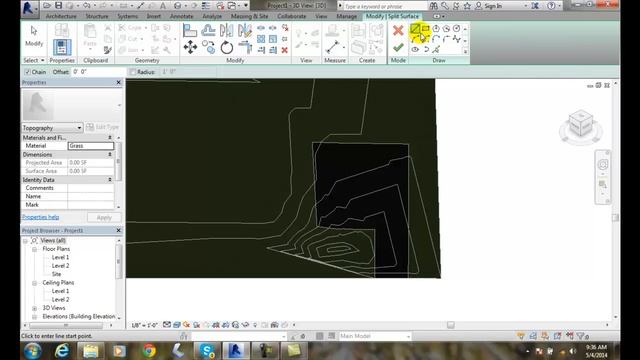The height and width of the screenshot is (360, 640).
Task: Select the Rectangle draw tool
Action: click(426, 29)
